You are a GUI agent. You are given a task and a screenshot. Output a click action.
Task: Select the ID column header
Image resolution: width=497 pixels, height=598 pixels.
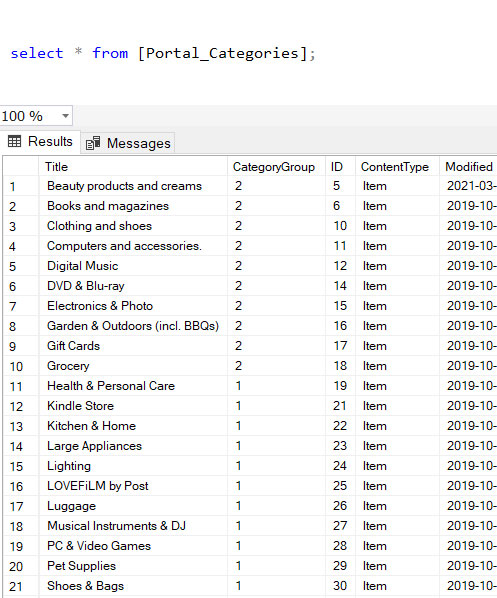point(341,167)
